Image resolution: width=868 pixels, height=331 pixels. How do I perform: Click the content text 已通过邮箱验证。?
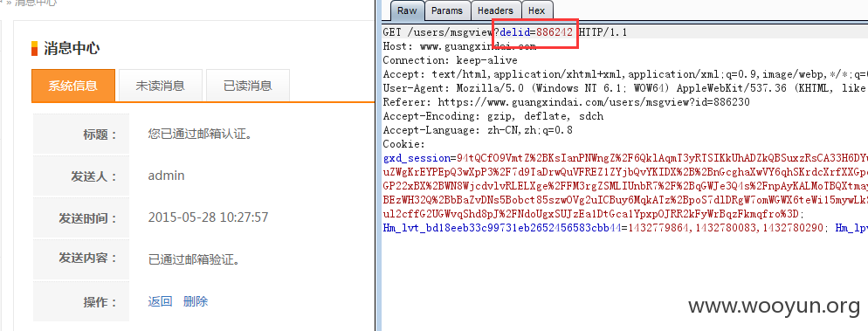(x=195, y=259)
